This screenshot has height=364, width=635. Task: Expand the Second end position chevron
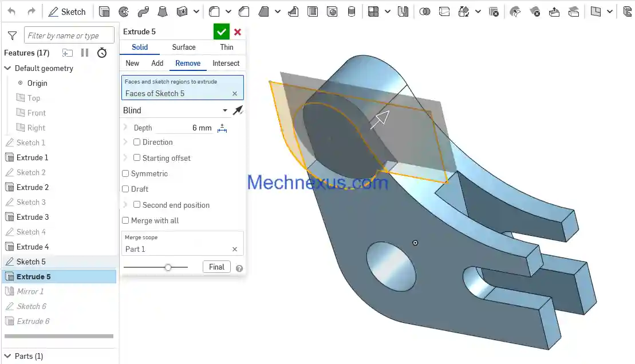pos(125,205)
